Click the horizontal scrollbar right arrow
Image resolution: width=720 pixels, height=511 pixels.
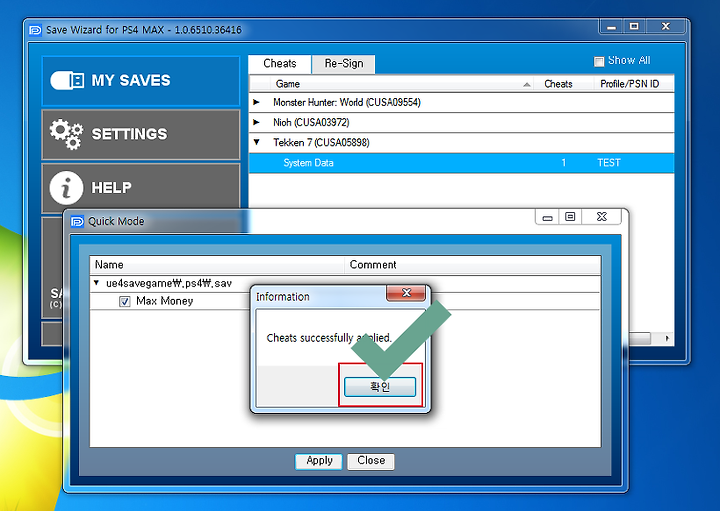point(667,338)
